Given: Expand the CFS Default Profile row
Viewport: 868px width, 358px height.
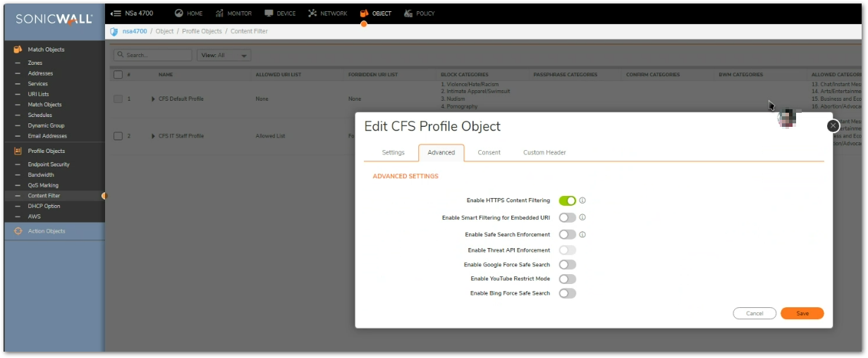Looking at the screenshot, I should click(x=153, y=99).
